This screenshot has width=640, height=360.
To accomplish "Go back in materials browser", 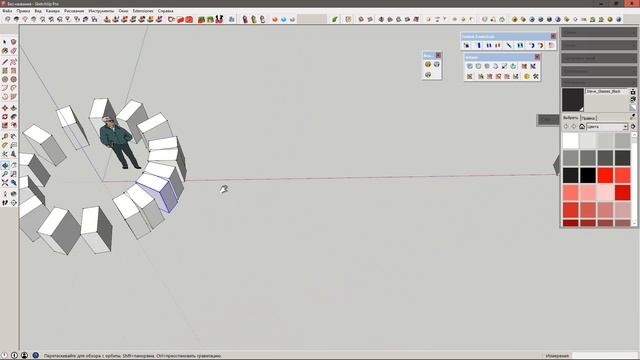I will point(566,127).
